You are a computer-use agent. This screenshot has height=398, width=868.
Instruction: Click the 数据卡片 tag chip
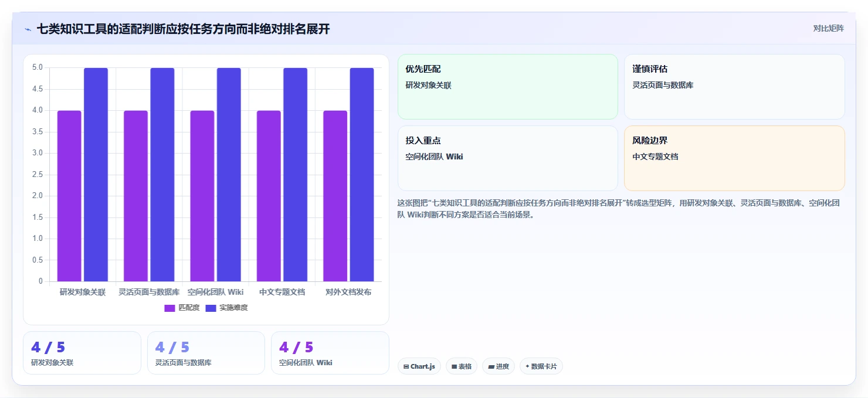tap(541, 366)
